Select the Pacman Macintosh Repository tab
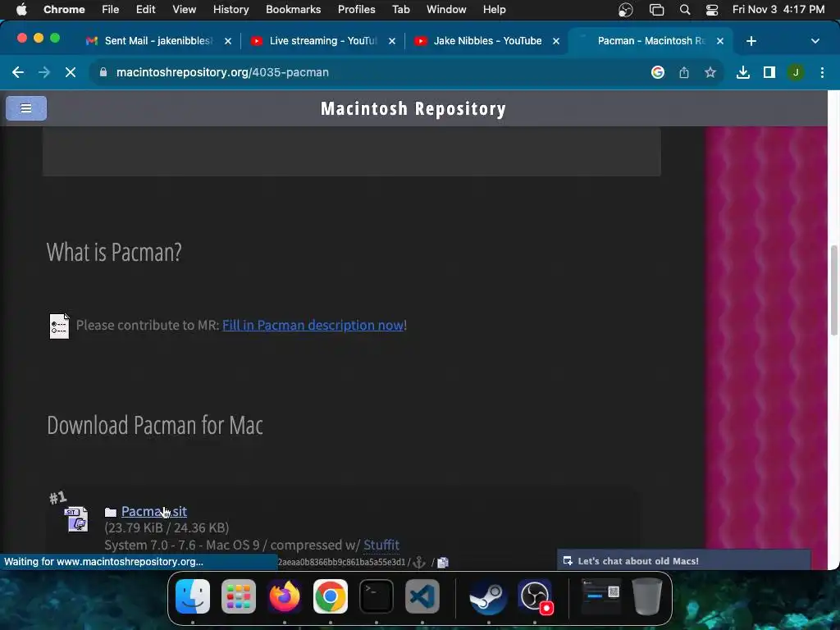The width and height of the screenshot is (840, 630). (x=651, y=41)
